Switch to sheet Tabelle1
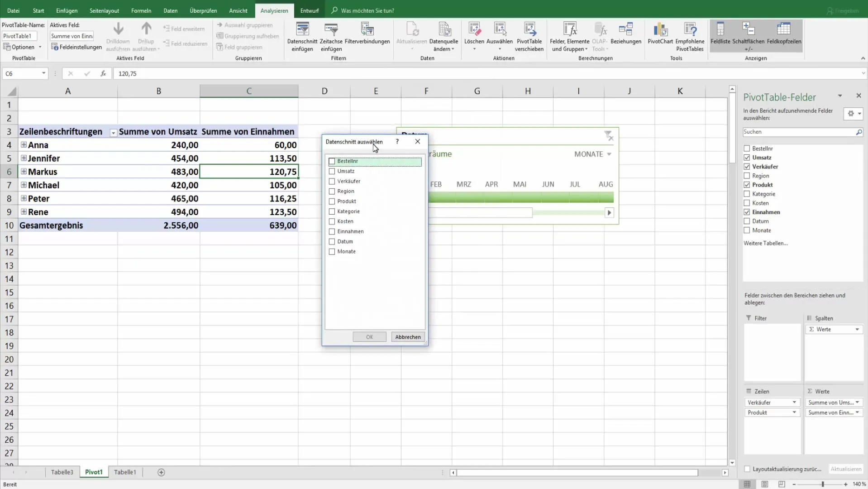Image resolution: width=868 pixels, height=489 pixels. 125,472
